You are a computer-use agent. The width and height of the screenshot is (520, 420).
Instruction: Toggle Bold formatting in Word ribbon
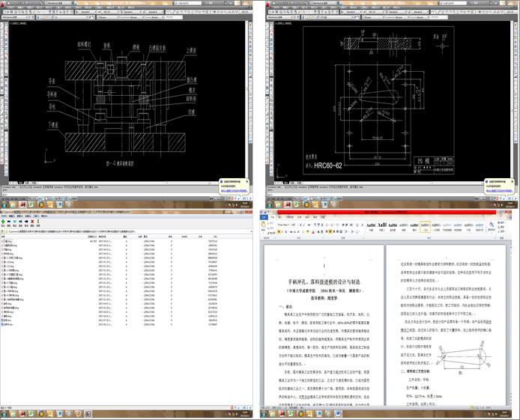[x=279, y=230]
